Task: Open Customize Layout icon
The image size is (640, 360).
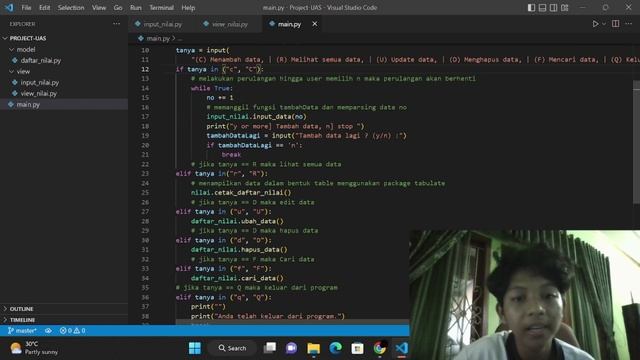Action: pyautogui.click(x=565, y=8)
